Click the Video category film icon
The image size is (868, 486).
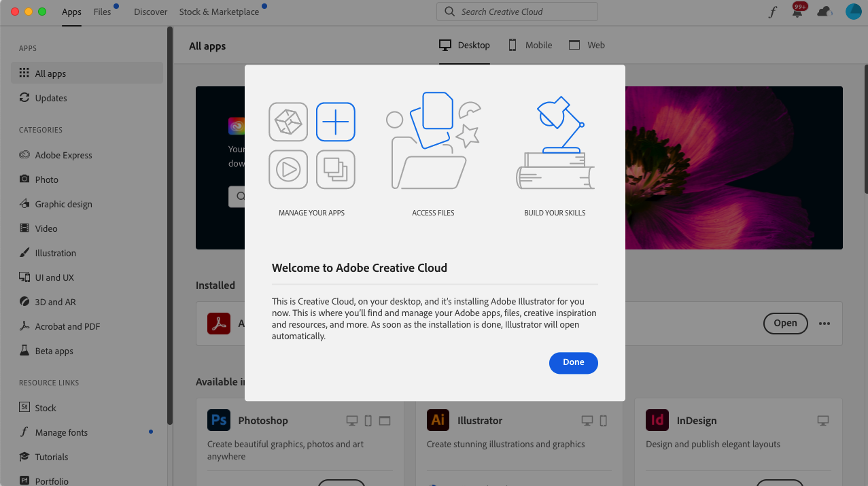24,228
